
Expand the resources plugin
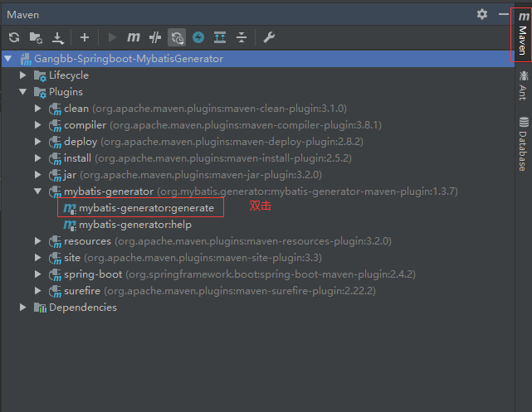click(x=37, y=241)
